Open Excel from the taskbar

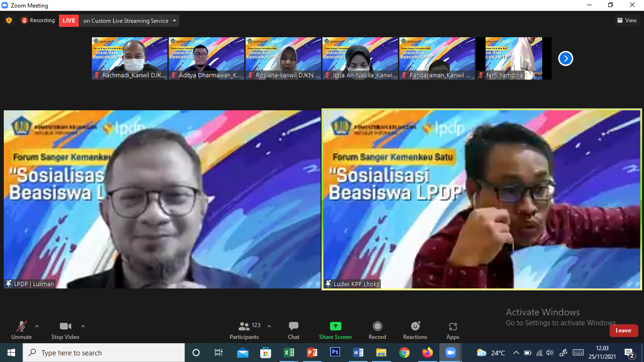289,353
